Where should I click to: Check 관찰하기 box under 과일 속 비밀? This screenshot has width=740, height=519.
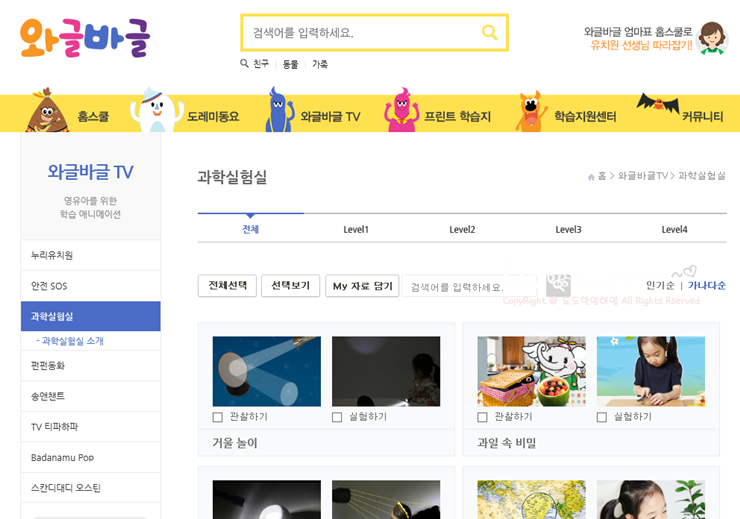(x=482, y=417)
